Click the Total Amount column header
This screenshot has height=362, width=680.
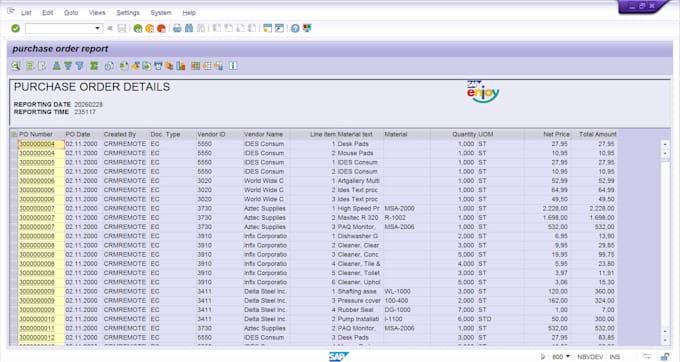click(594, 134)
